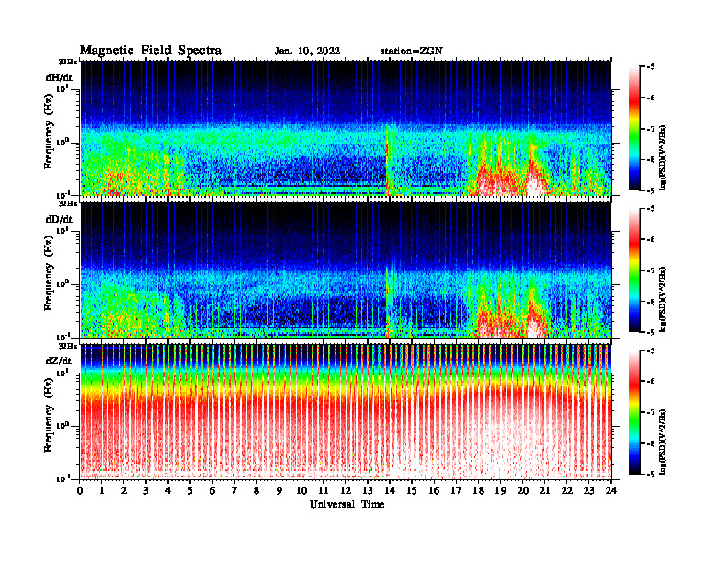Click hour 0 tick label on time axis
Screen dimensions: 728x563
[80, 491]
